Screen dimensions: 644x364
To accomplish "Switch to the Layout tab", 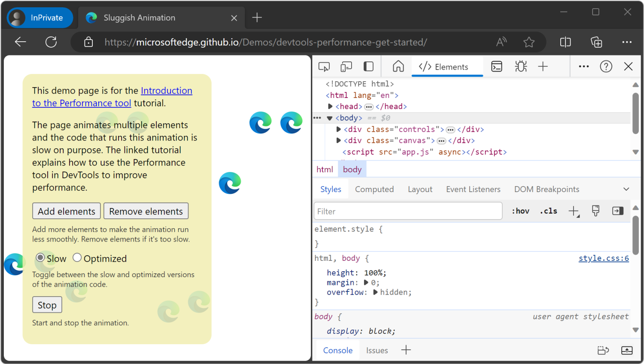I will point(420,189).
